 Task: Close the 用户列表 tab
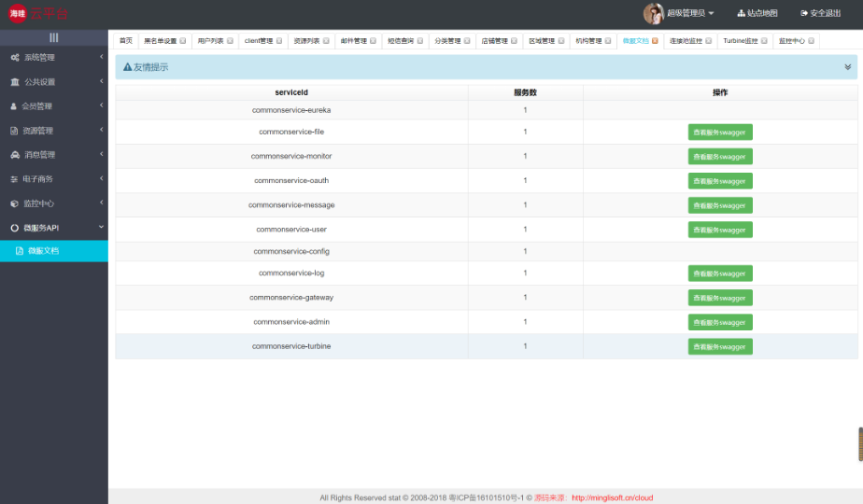[230, 41]
